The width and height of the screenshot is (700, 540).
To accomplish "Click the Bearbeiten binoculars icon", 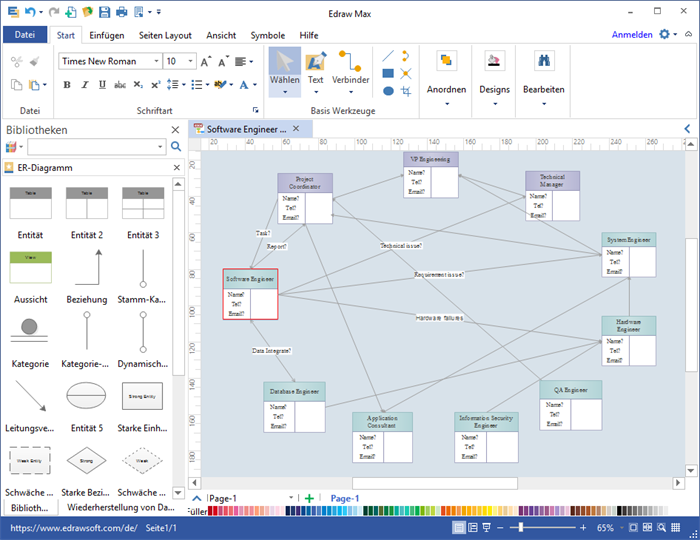I will click(x=544, y=60).
